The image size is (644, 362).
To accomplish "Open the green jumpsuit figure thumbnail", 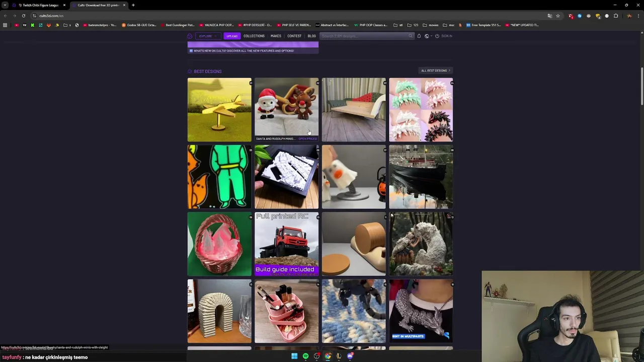I will [x=219, y=177].
